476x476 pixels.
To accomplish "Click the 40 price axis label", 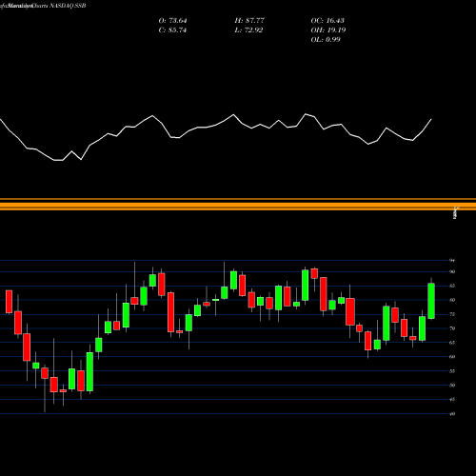I will tap(452, 414).
